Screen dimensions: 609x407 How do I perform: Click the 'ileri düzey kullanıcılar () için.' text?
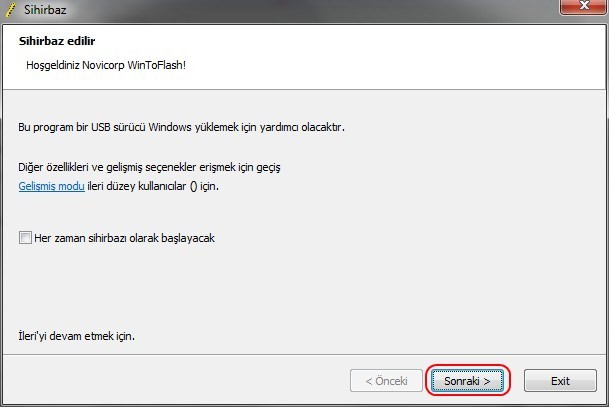[153, 186]
